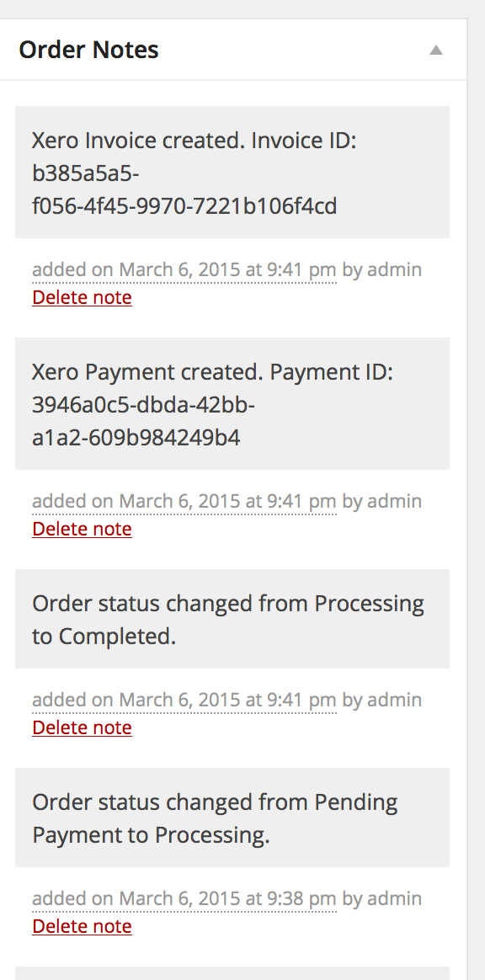Delete the Pending Payment to Processing note
The height and width of the screenshot is (980, 485).
point(82,926)
